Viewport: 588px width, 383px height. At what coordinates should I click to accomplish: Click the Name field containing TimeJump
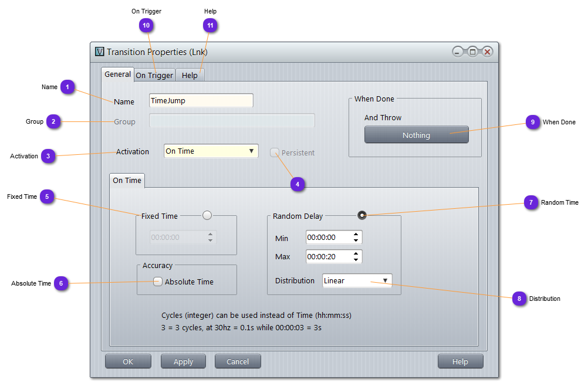click(201, 101)
